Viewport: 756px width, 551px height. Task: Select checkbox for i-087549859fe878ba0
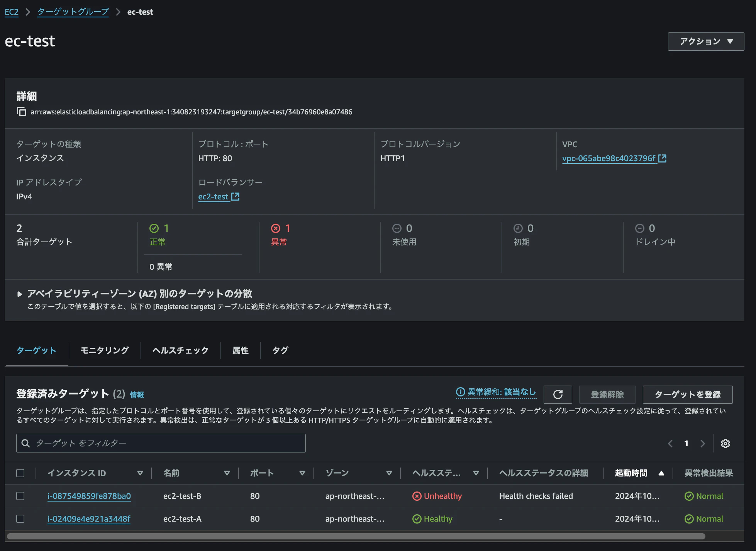point(20,496)
